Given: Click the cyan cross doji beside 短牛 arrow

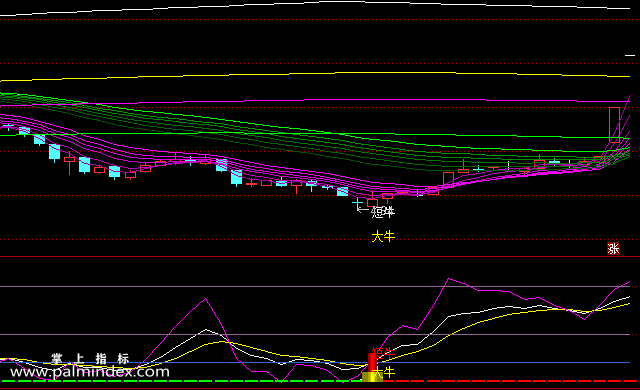Looking at the screenshot, I should pos(357,203).
